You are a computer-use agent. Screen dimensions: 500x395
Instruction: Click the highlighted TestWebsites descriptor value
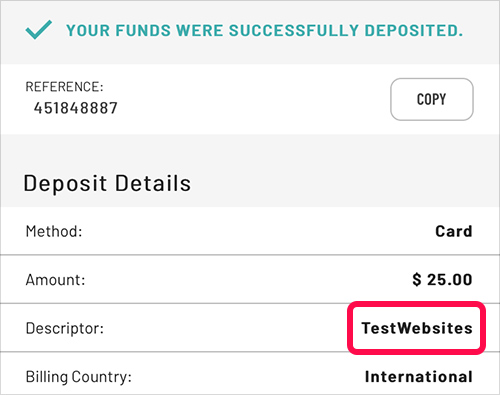pyautogui.click(x=417, y=328)
